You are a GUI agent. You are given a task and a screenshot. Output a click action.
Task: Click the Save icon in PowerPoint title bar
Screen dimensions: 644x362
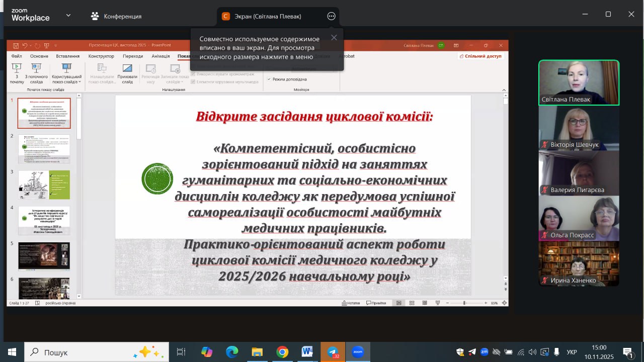[16, 45]
